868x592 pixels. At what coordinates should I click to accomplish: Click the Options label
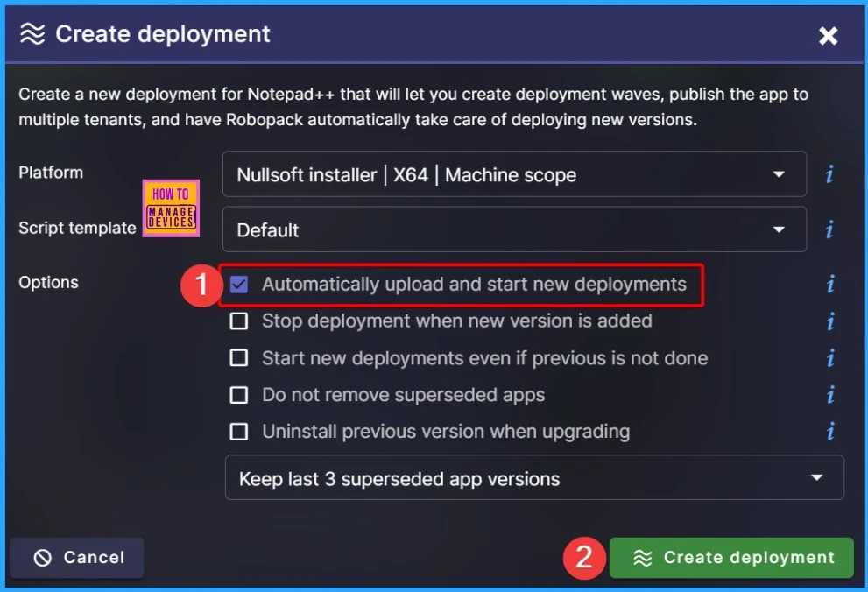49,283
